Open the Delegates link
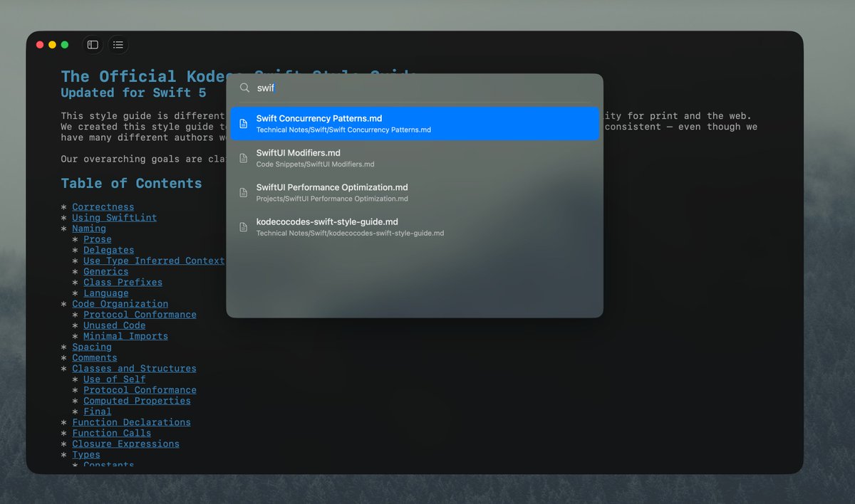The width and height of the screenshot is (855, 504). tap(108, 250)
